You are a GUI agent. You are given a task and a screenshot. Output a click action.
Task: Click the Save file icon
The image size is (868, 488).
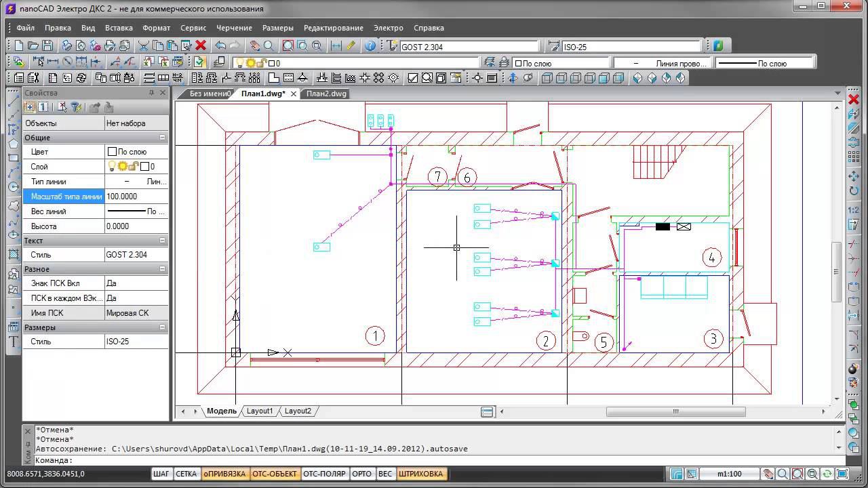tap(47, 45)
